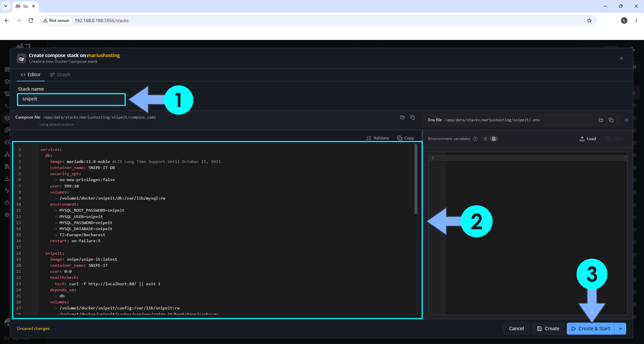Open Stacks layers icon in sidebar

(x=7, y=118)
